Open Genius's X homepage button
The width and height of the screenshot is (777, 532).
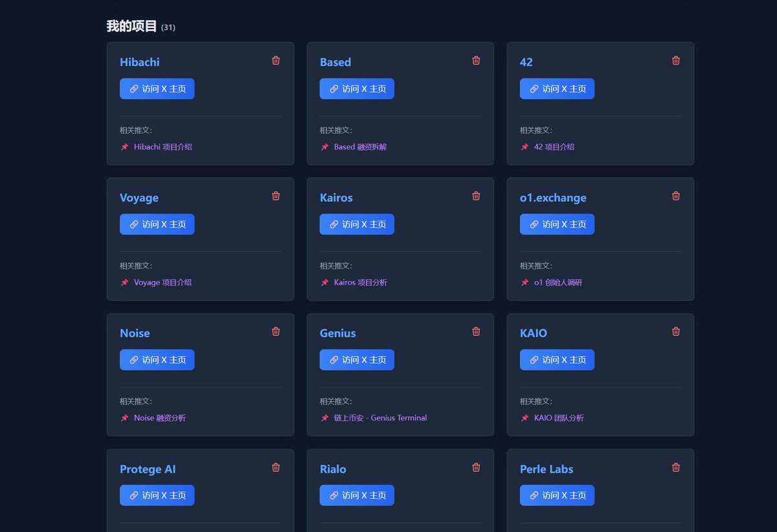tap(357, 360)
